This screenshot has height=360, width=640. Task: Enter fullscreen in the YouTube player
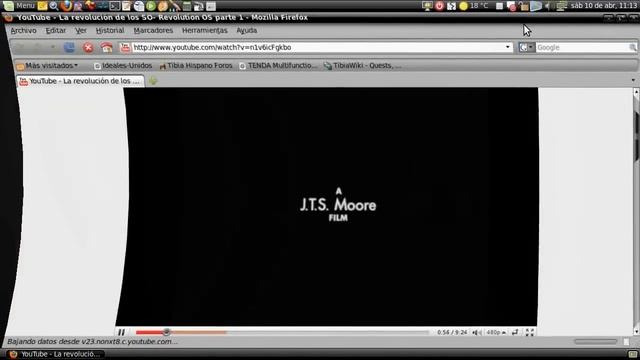pos(529,333)
